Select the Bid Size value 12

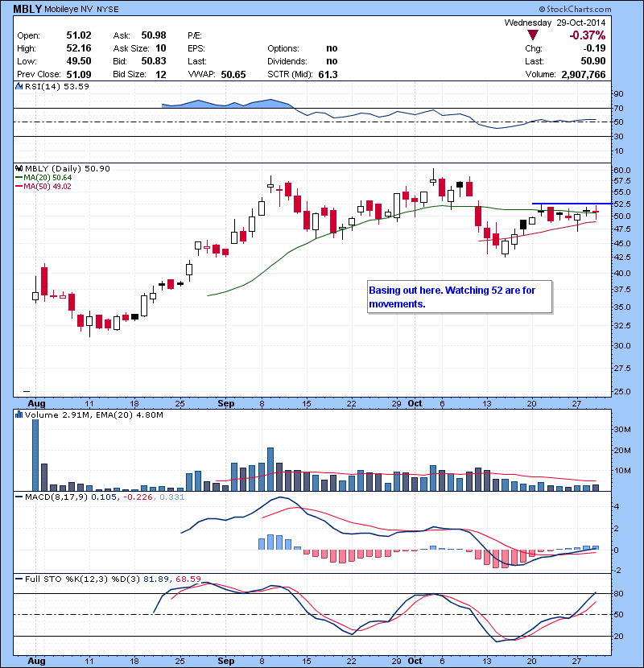coord(161,75)
